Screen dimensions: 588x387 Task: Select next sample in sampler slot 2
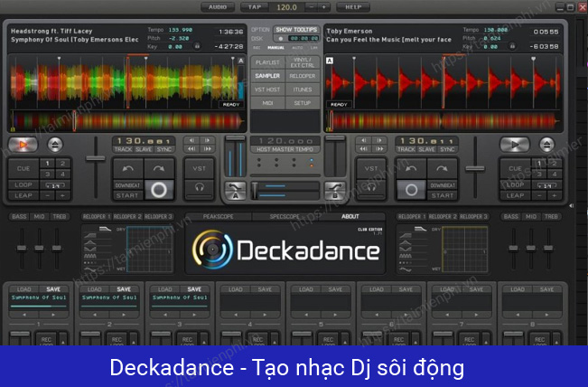pos(124,315)
